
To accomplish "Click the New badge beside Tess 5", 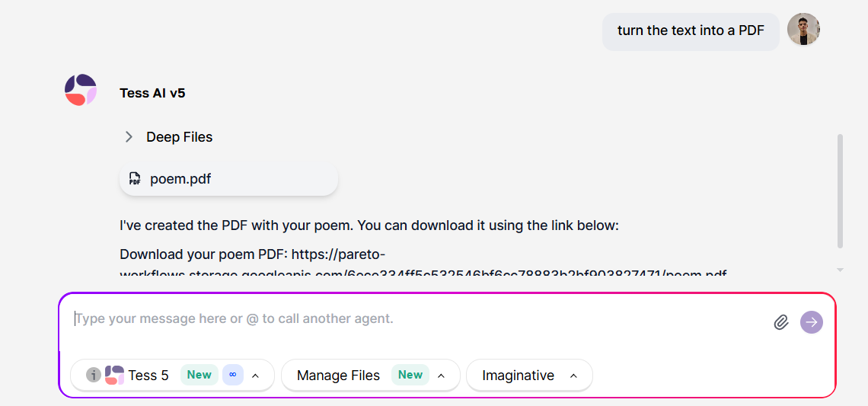I will pos(199,375).
